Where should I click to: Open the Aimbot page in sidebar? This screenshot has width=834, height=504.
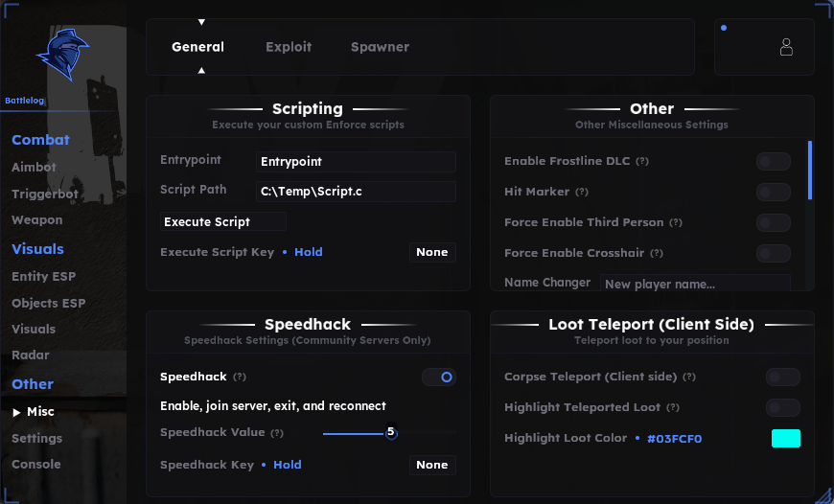(35, 167)
